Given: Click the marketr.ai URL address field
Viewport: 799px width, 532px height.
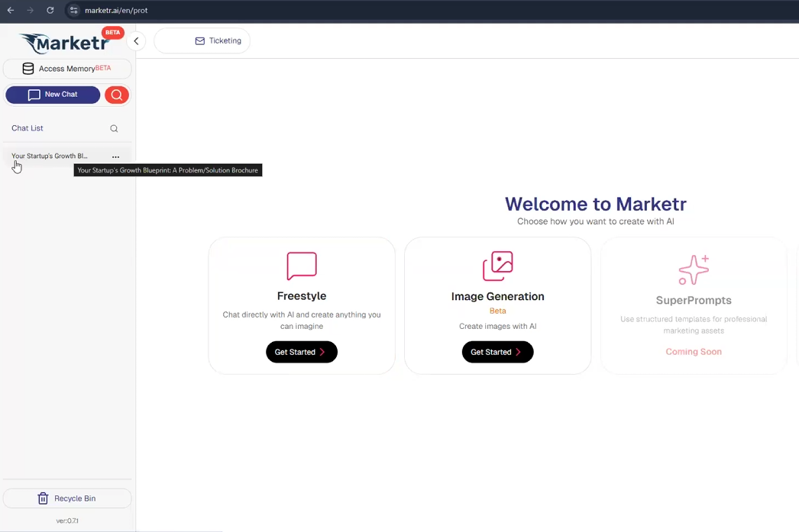Looking at the screenshot, I should (116, 10).
